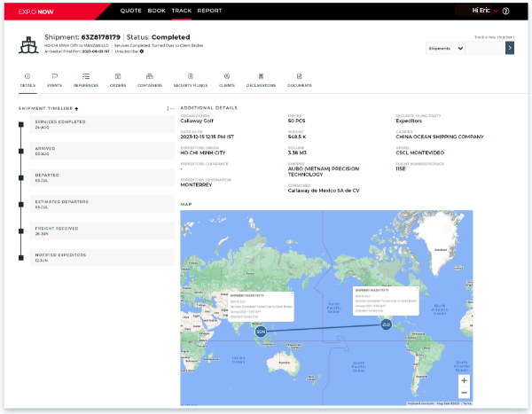
Task: Open the Documents tab icon
Action: pyautogui.click(x=300, y=76)
